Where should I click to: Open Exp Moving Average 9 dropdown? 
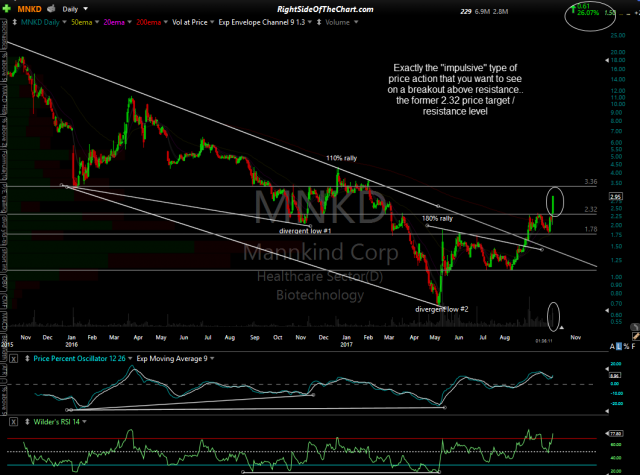pos(212,359)
